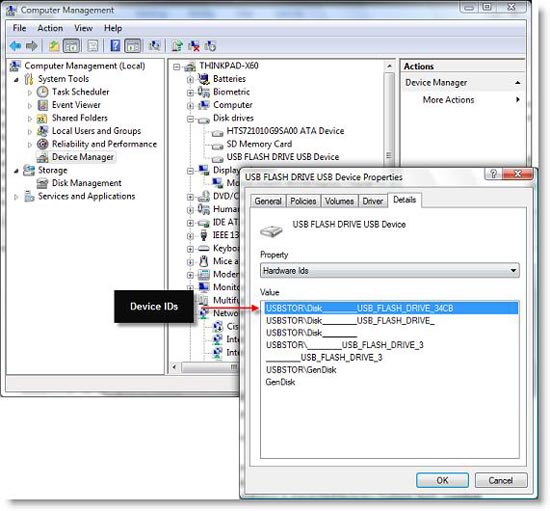Select USB FLASH DRIVE USB Device entry
Viewport: 550px width, 511px height.
pyautogui.click(x=283, y=157)
